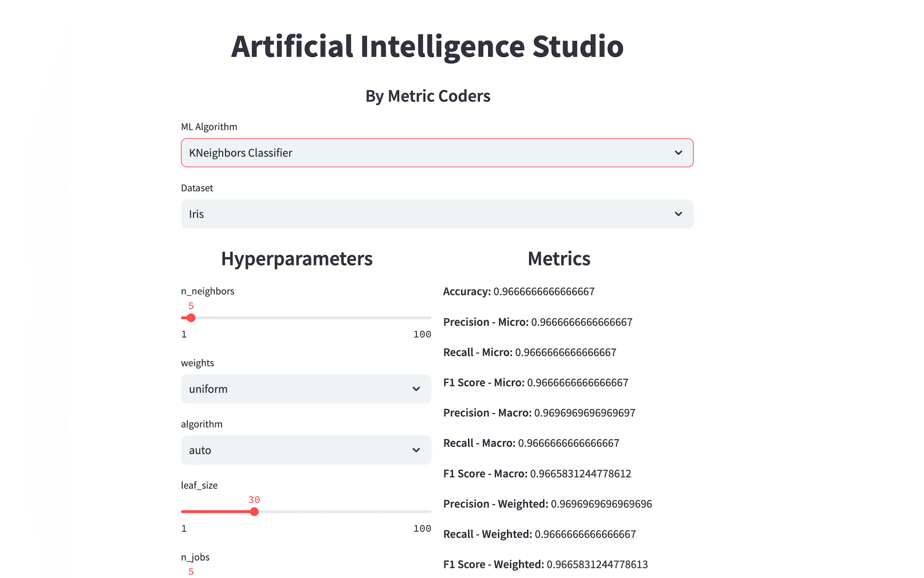Click the Hyperparameters heading
Screen dimensions: 924x578
[x=296, y=258]
